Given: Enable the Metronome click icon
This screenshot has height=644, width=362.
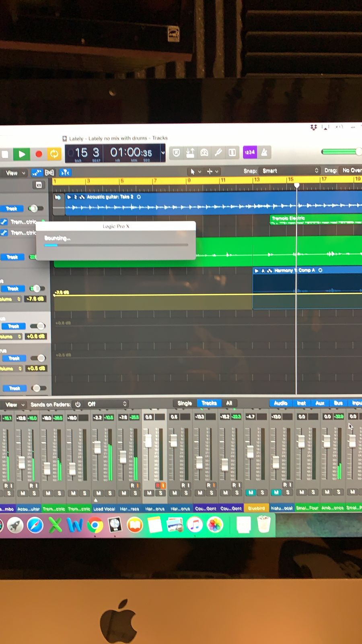Looking at the screenshot, I should 264,152.
